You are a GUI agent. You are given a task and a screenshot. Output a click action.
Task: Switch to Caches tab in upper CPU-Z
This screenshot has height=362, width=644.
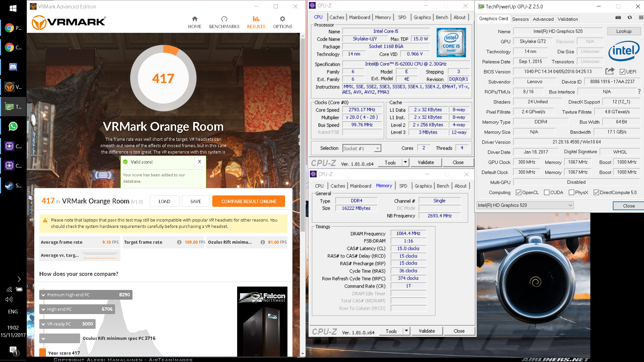tap(337, 17)
